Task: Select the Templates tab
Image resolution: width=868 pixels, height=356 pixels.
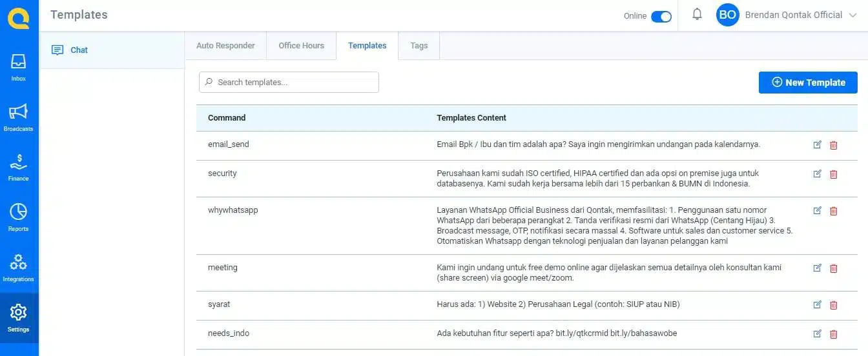Action: click(367, 46)
